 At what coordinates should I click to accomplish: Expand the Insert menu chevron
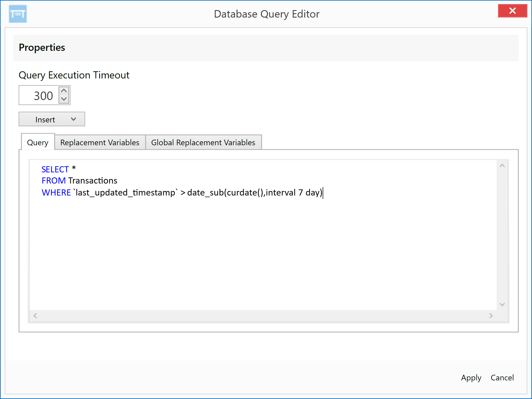point(73,119)
